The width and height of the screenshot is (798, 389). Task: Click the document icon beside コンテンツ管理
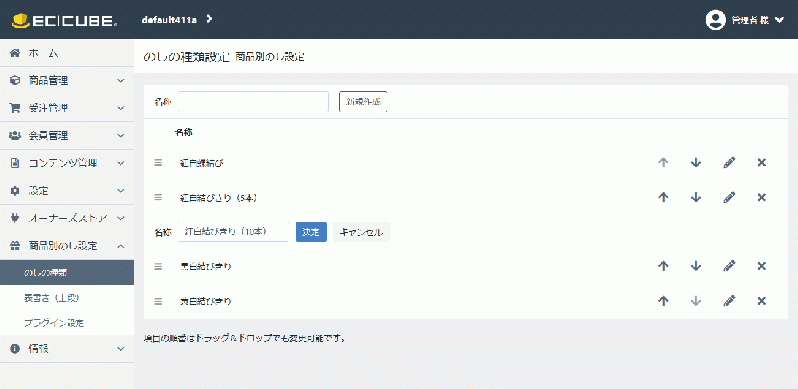15,163
